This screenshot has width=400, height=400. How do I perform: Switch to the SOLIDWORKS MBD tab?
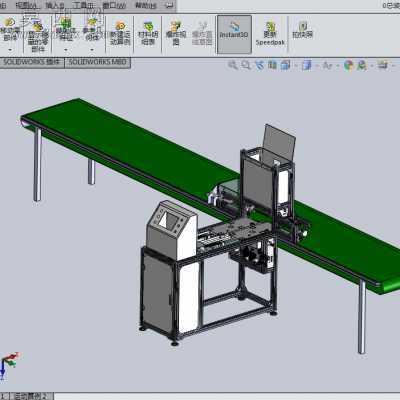(x=97, y=62)
